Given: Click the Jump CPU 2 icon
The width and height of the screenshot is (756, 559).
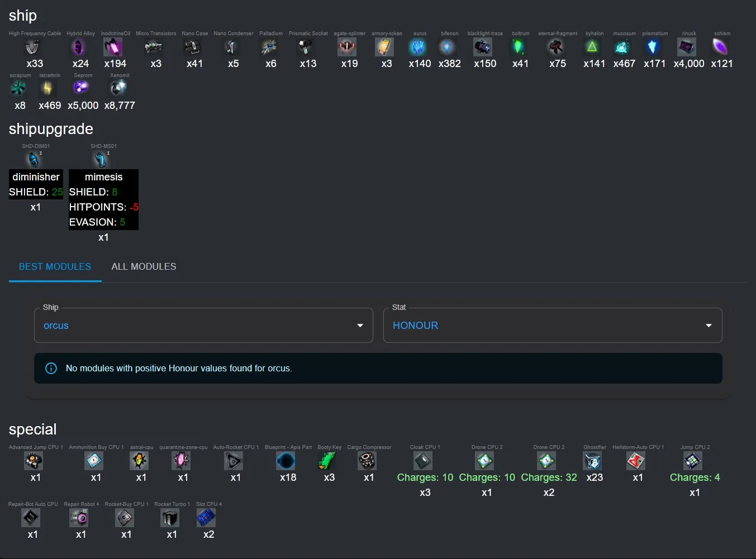Looking at the screenshot, I should pos(693,461).
